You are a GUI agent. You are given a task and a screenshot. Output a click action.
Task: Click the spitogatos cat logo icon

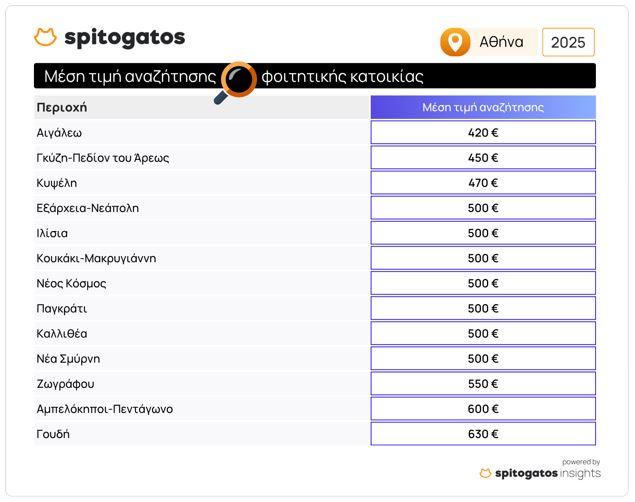point(45,37)
